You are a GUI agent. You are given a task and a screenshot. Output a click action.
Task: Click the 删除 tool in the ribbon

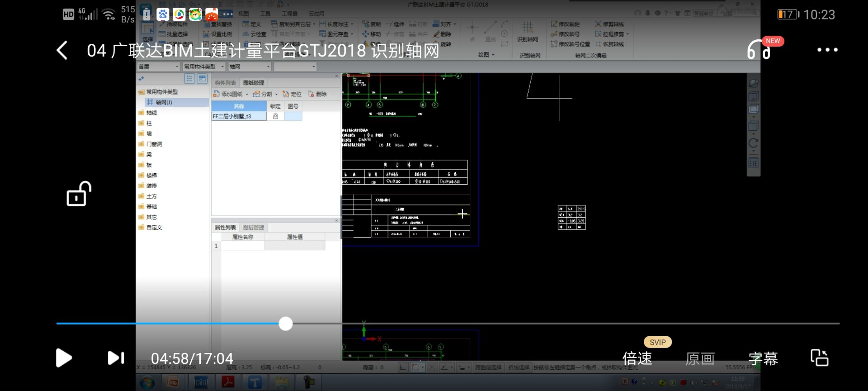click(442, 34)
